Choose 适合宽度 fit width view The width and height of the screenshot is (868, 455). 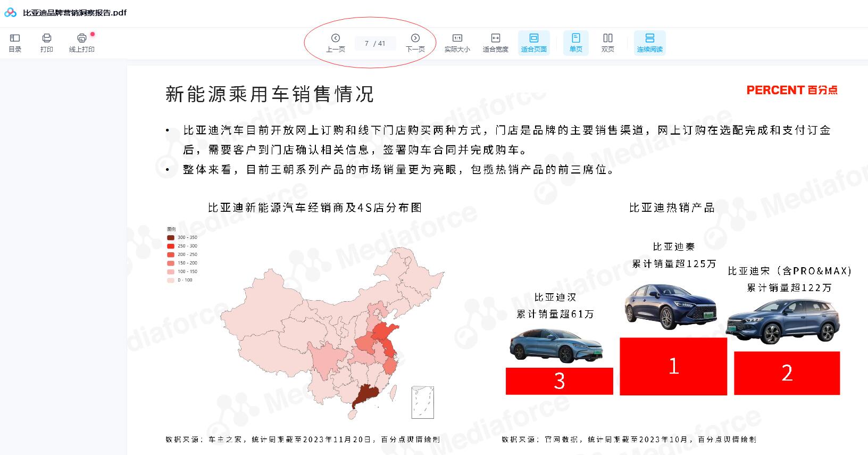(496, 43)
